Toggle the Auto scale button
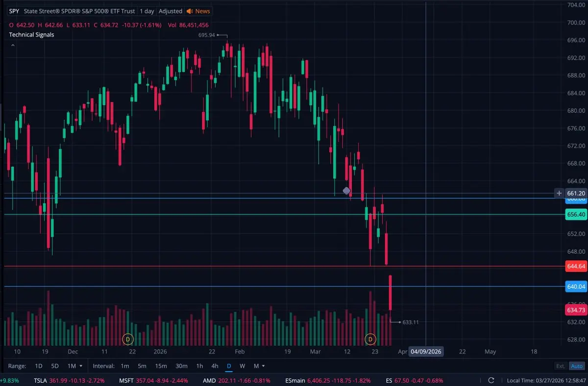The image size is (588, 386). [x=577, y=366]
